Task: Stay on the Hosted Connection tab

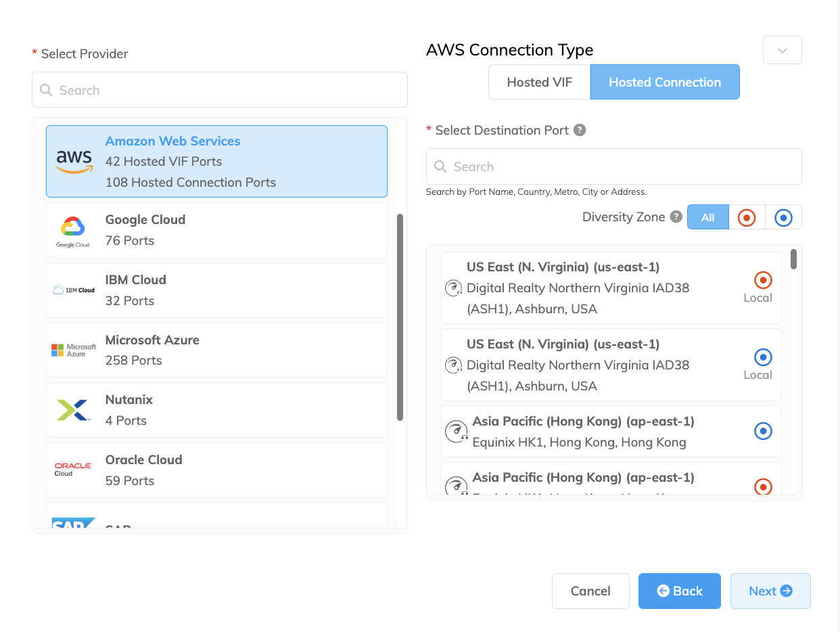Action: click(664, 82)
